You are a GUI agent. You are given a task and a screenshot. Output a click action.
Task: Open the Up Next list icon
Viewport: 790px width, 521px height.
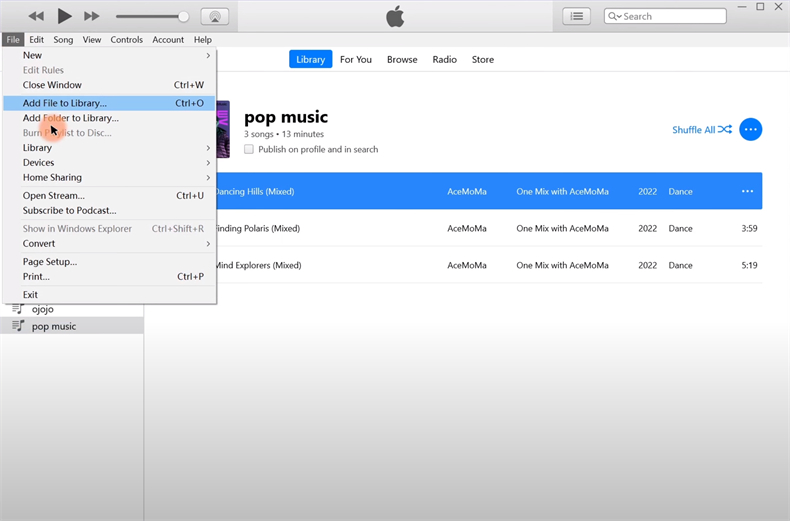576,16
